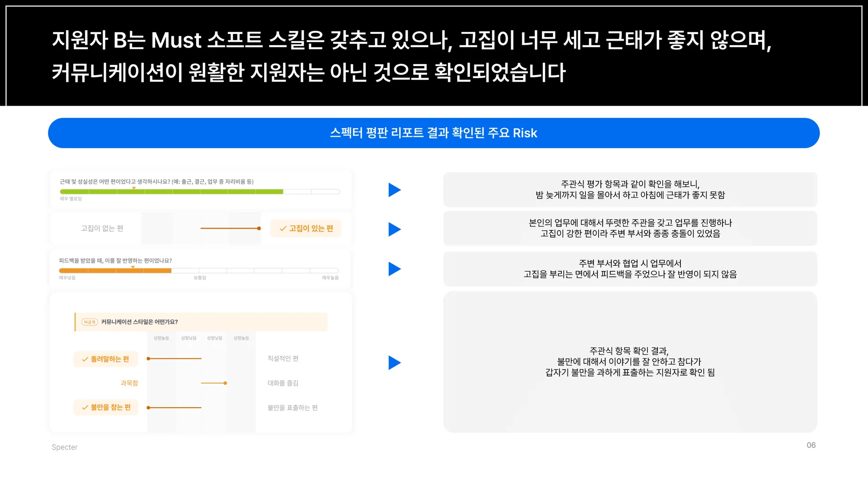
Task: Click the first blue arrow indicator icon
Action: click(394, 189)
